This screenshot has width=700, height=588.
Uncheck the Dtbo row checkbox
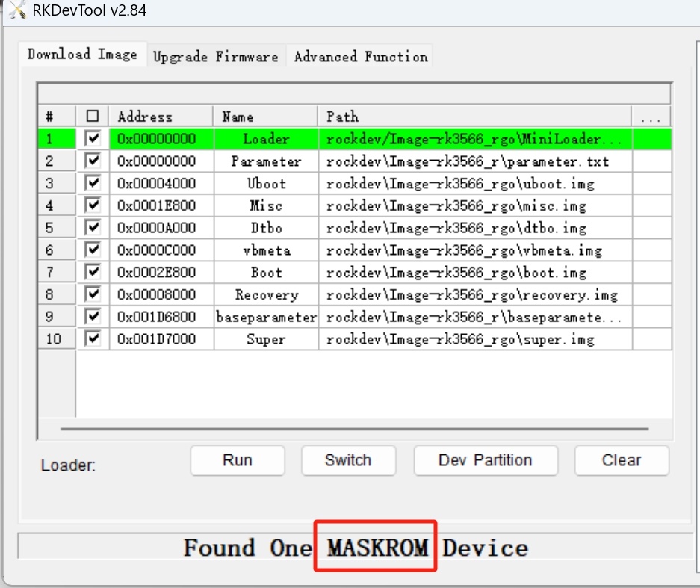(93, 228)
